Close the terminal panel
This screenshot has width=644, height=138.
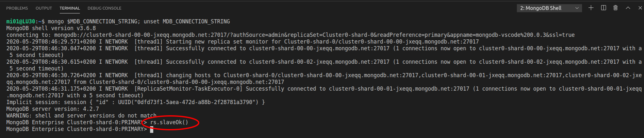(x=640, y=8)
